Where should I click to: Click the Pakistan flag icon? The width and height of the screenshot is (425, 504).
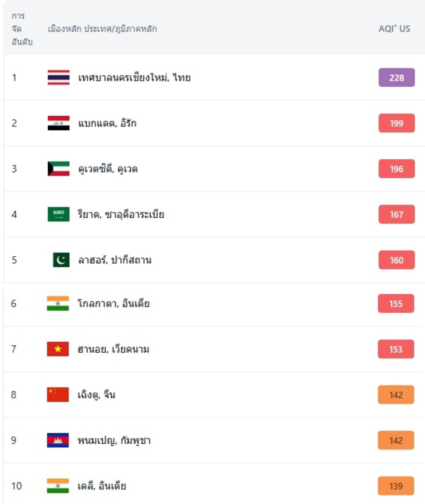click(x=61, y=260)
